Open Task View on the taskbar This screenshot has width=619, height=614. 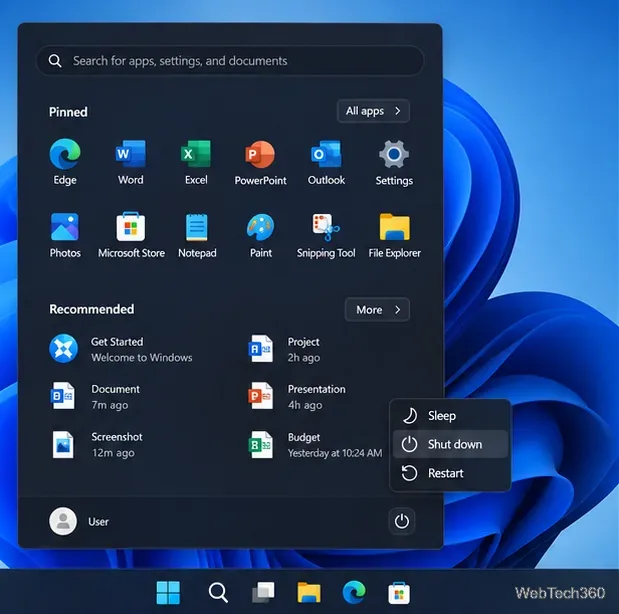tap(263, 592)
